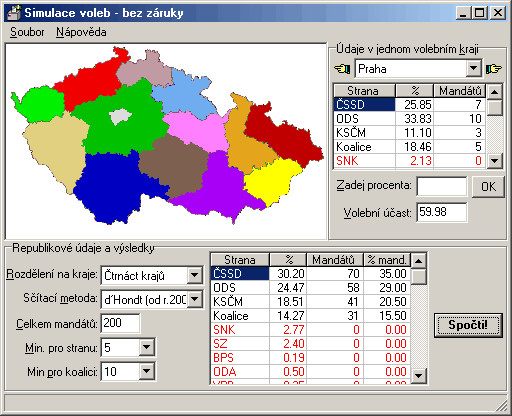Select SNK row in regional table
Viewport: 512px width, 416px height.
click(409, 161)
